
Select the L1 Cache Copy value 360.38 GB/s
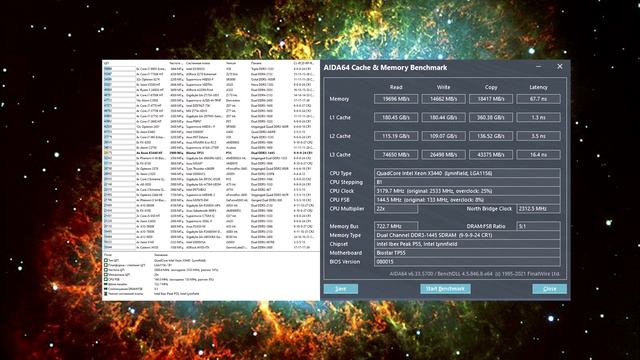[491, 118]
